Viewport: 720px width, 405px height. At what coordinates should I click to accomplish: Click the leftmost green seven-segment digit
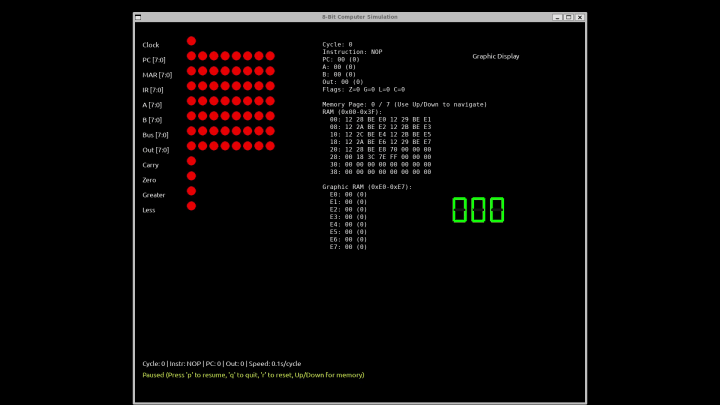(x=460, y=210)
